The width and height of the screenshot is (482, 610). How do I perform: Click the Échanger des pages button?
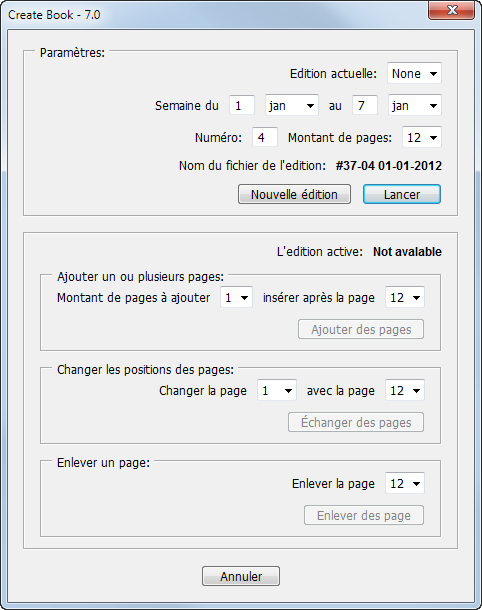tap(356, 422)
